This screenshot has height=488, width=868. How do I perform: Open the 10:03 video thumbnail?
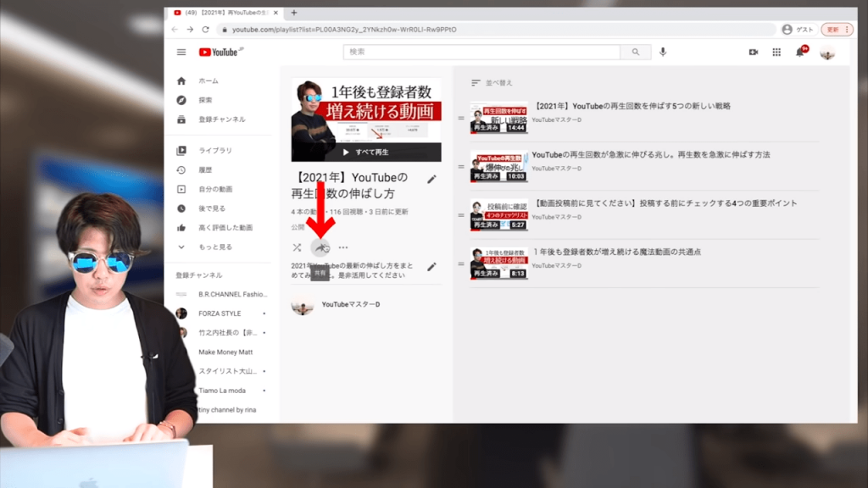[498, 166]
